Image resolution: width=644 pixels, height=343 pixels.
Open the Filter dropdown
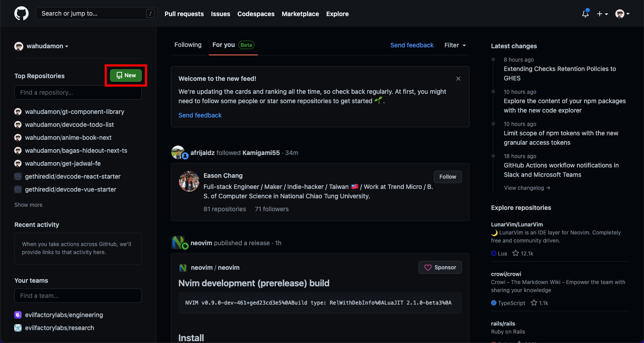tap(455, 45)
